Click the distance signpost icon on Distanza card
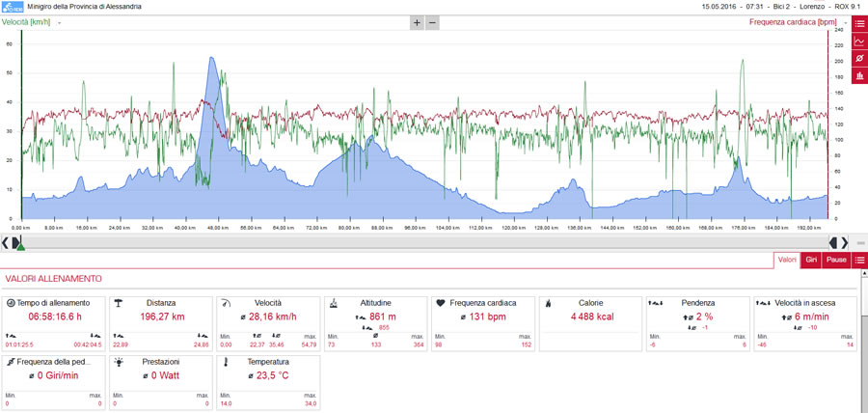The width and height of the screenshot is (868, 413). (118, 303)
